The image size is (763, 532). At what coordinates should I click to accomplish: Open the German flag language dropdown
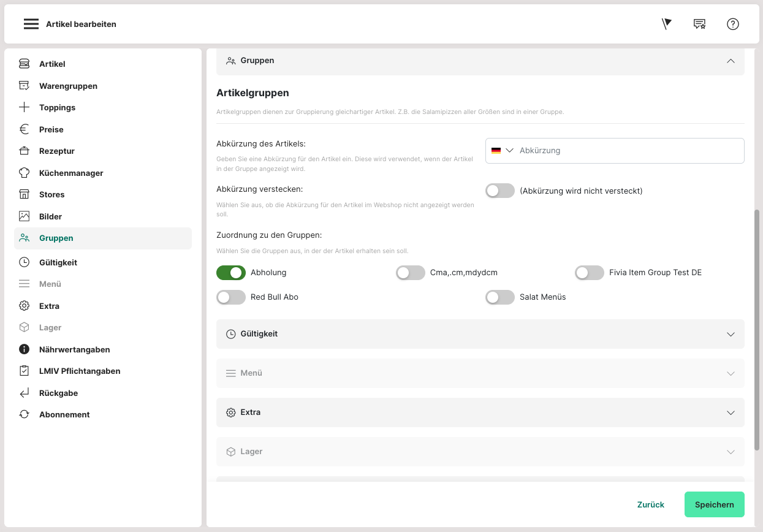[502, 150]
